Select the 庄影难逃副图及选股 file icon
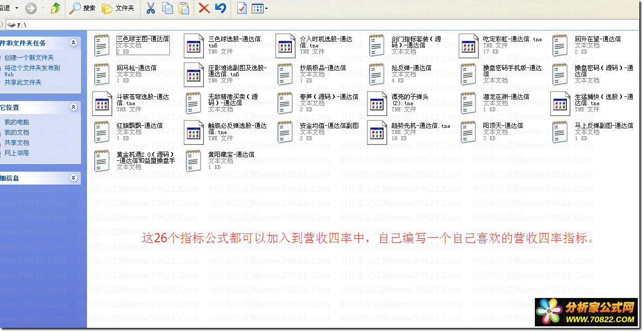Viewport: 644px width, 332px height. (194, 74)
